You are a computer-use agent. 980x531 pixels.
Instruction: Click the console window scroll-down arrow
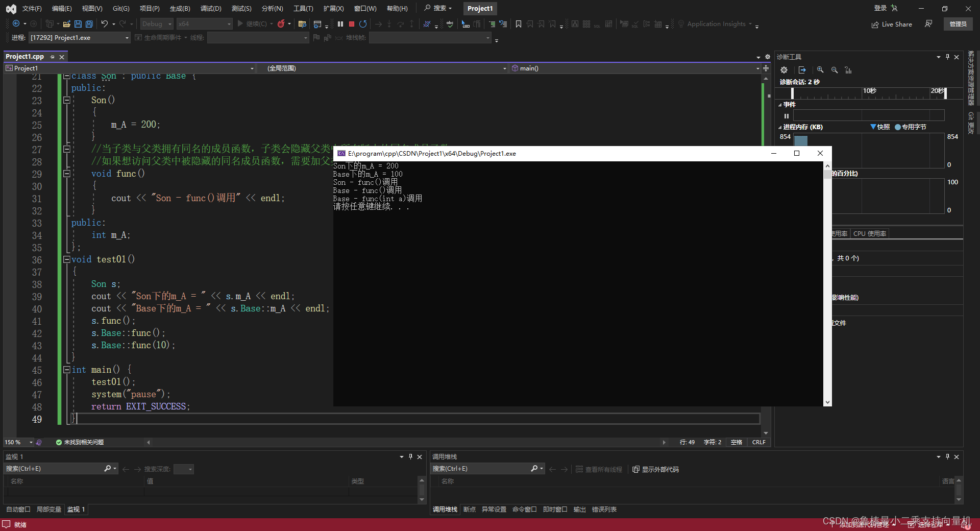coord(827,402)
